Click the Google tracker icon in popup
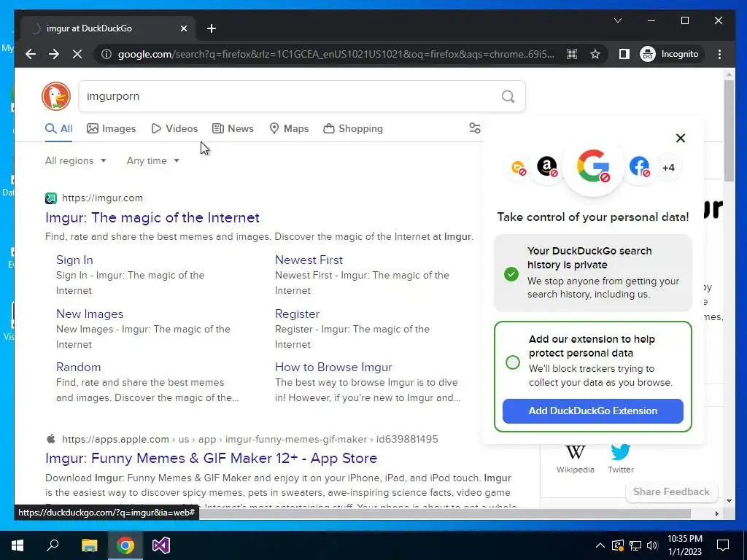 pos(593,166)
